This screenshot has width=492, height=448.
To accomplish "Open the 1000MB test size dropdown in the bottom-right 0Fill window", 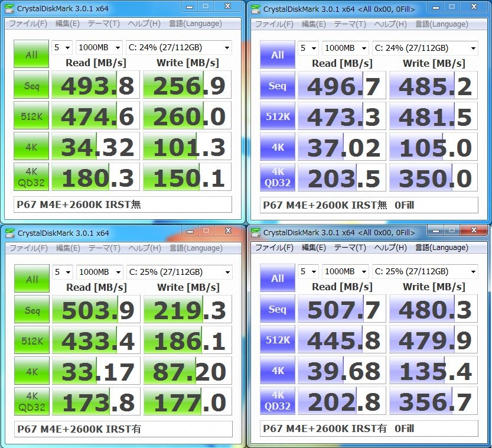I will 346,271.
